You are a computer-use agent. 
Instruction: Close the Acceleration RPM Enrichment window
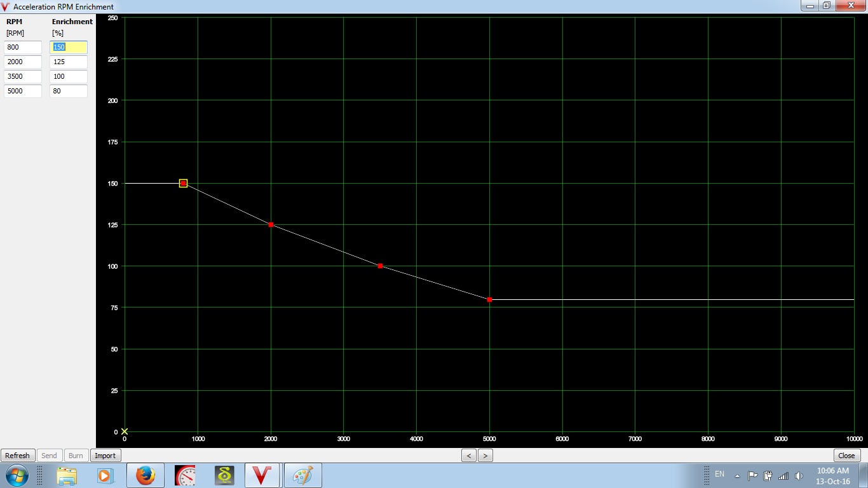pos(846,456)
